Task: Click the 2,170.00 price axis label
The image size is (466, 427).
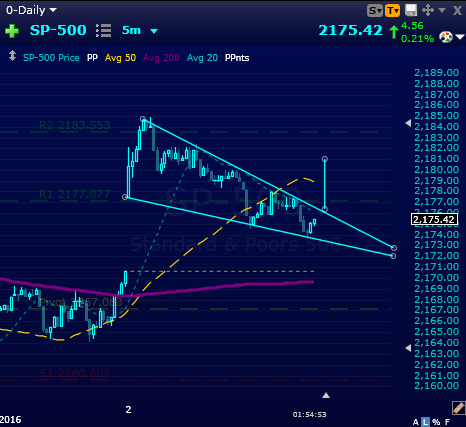Action: [x=436, y=277]
